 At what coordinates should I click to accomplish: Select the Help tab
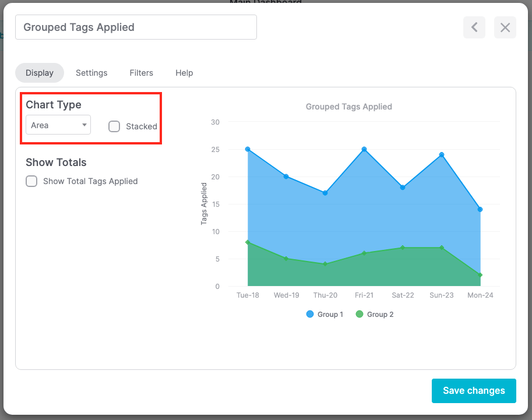[x=184, y=73]
